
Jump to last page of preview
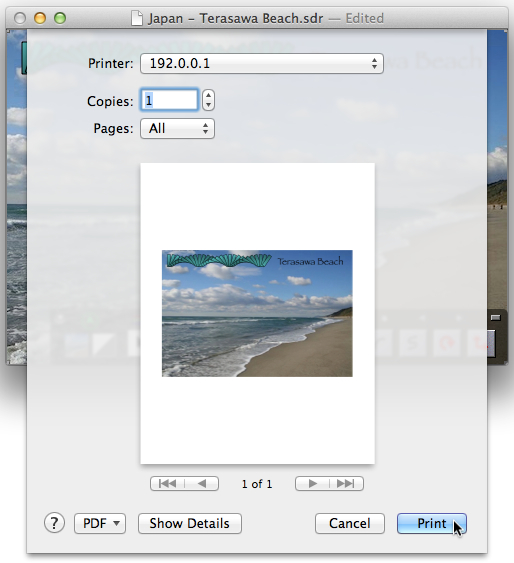point(346,484)
